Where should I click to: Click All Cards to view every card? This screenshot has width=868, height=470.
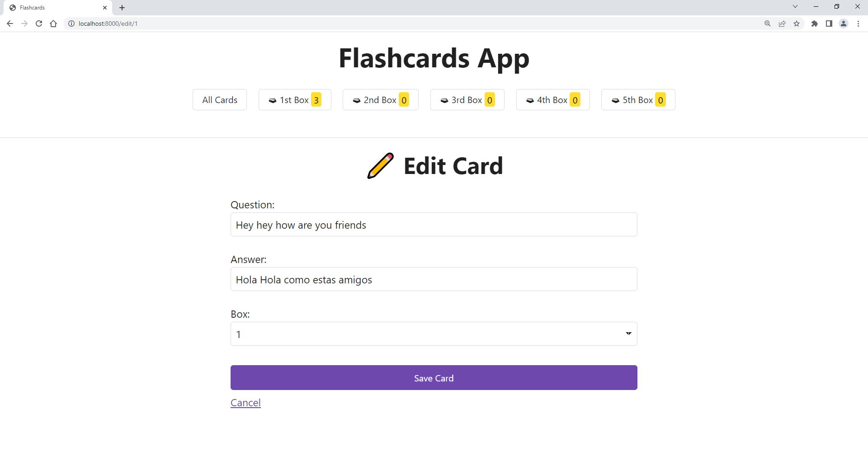[x=219, y=100]
